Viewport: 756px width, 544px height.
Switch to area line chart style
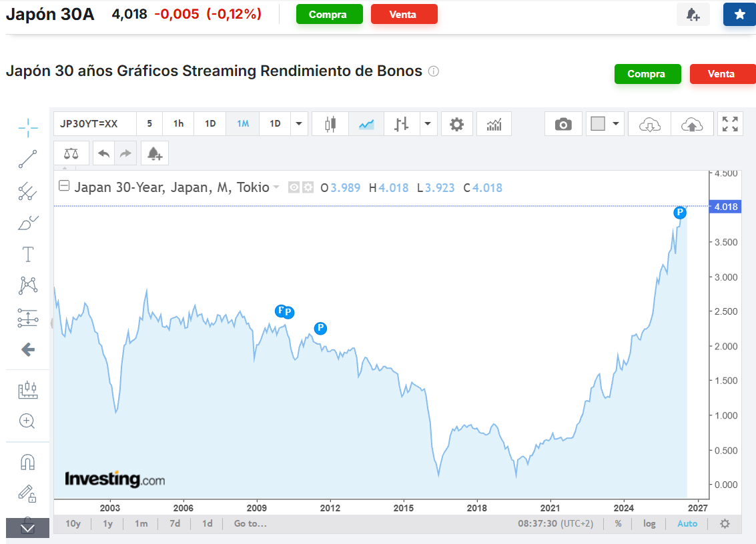[366, 124]
